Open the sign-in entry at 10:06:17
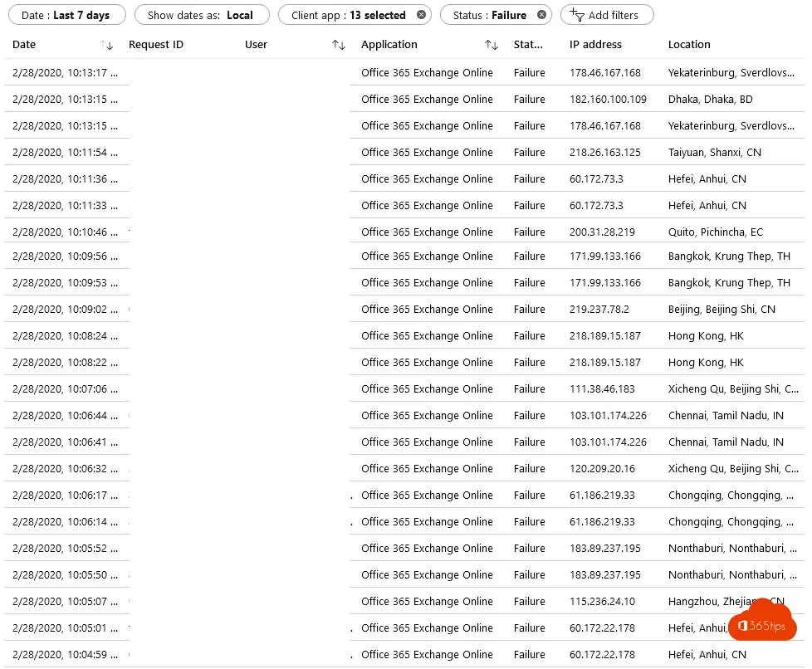 (x=66, y=495)
